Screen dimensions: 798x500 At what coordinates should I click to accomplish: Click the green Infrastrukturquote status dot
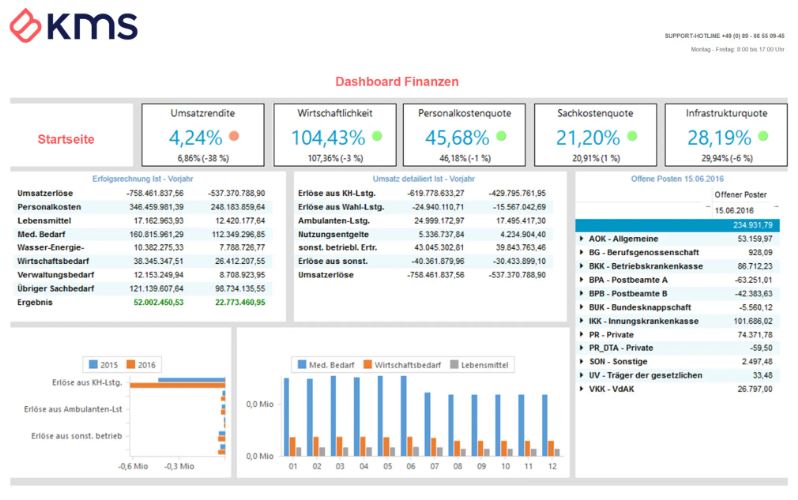click(x=764, y=136)
